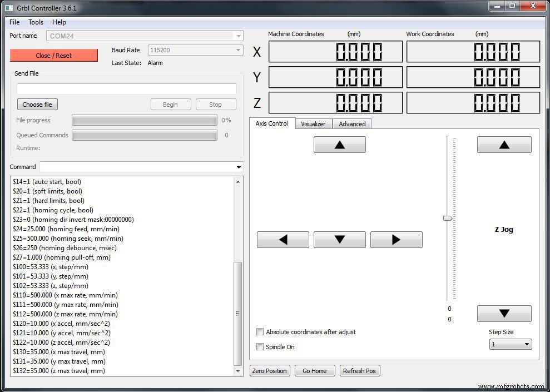Switch to the Visualizer tab
This screenshot has height=392, width=550.
pyautogui.click(x=313, y=123)
